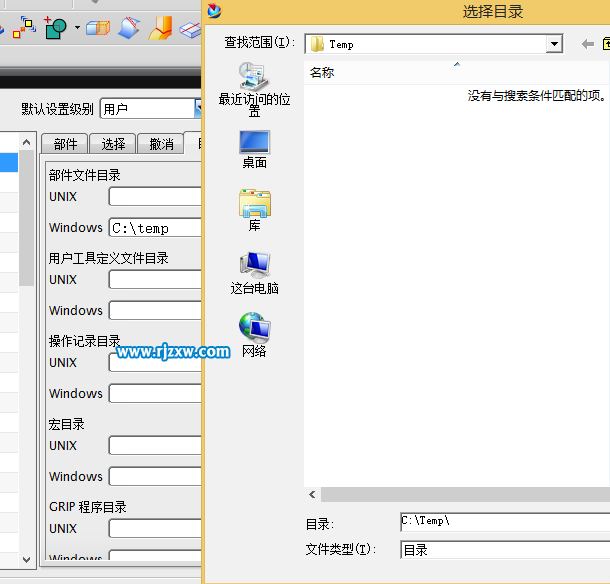
Task: Click the move object toolbar icon
Action: click(24, 28)
